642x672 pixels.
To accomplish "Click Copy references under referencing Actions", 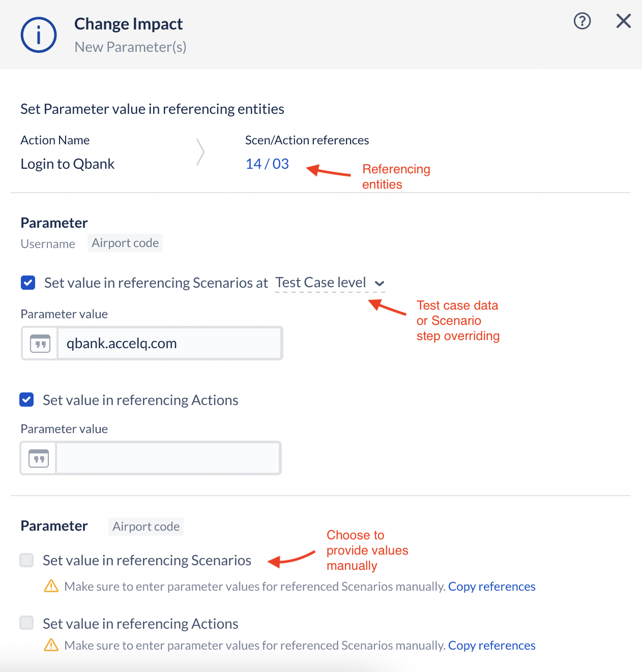I will click(491, 646).
